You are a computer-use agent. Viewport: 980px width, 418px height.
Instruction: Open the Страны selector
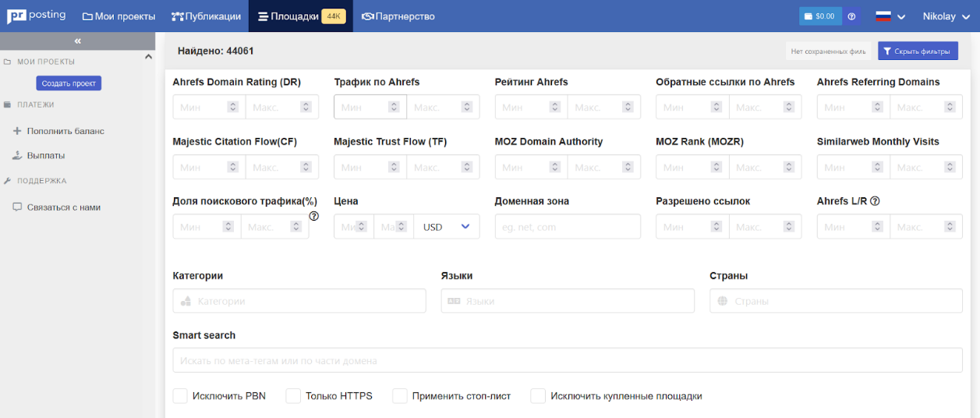click(x=836, y=301)
